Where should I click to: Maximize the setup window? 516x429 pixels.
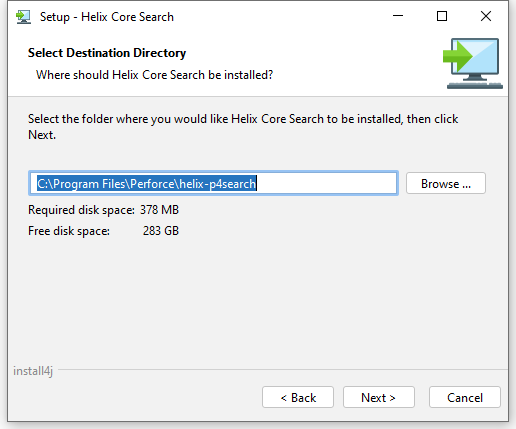[442, 16]
